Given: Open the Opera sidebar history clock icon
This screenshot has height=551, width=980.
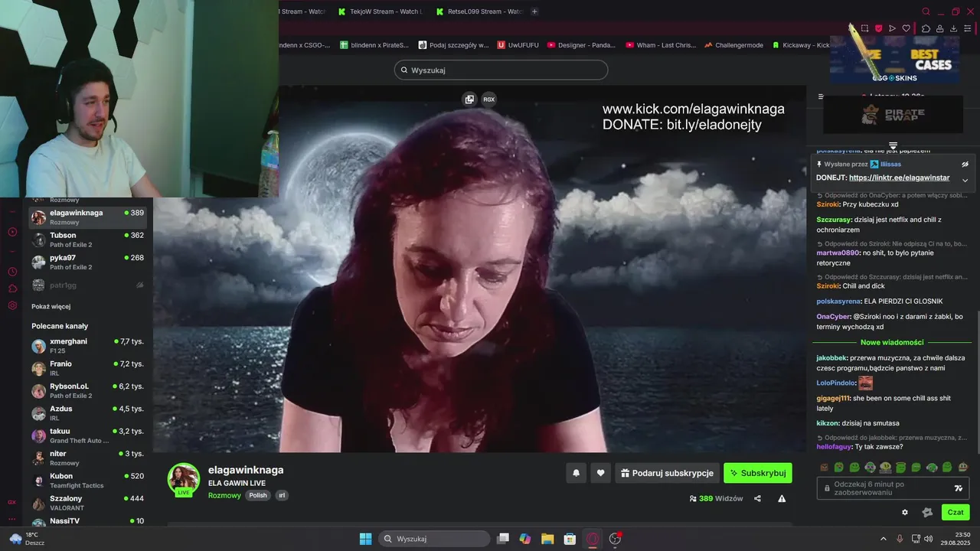Looking at the screenshot, I should pyautogui.click(x=12, y=272).
